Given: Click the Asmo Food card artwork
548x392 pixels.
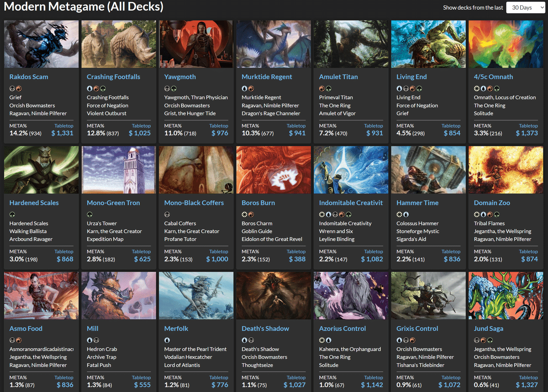Looking at the screenshot, I should pos(42,296).
